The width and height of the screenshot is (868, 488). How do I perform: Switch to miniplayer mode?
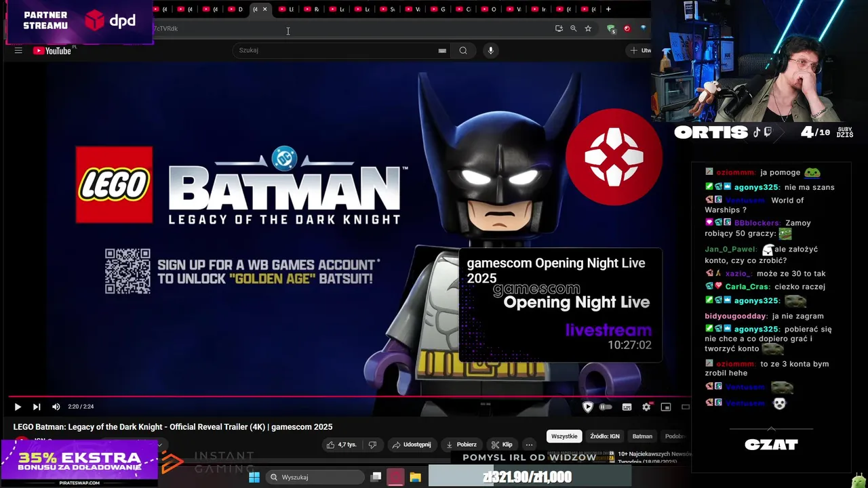pos(666,407)
